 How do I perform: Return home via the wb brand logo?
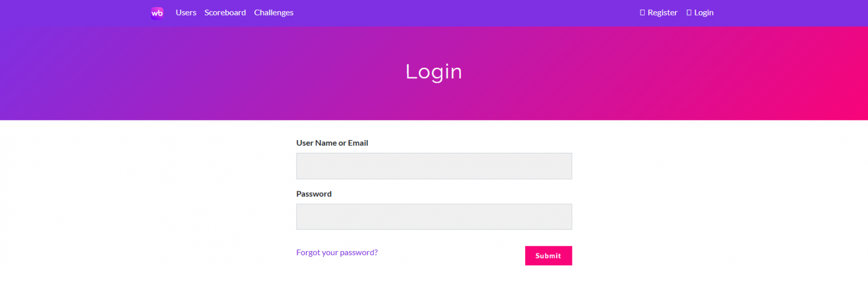tap(157, 13)
